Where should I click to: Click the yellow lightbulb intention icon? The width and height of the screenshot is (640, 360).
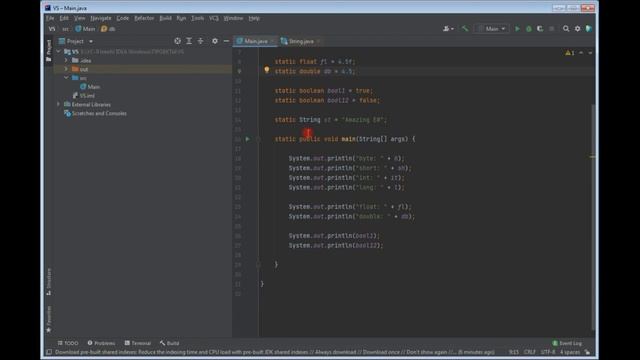coord(267,70)
